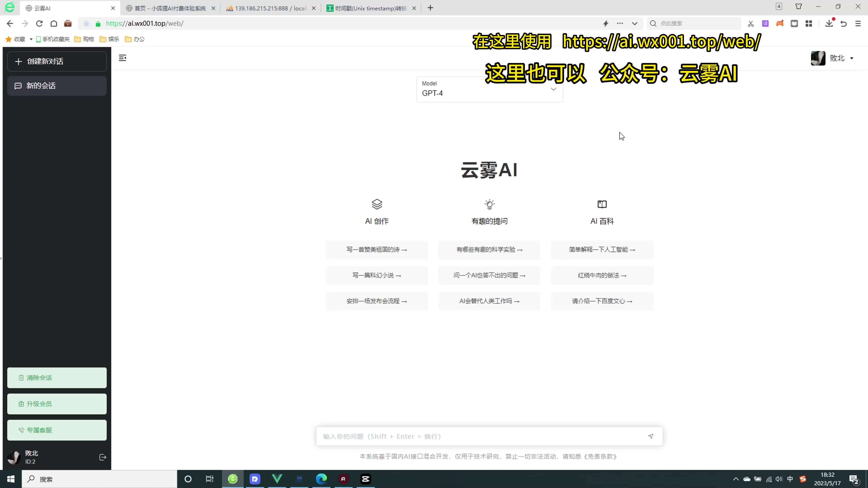Collapse the sidebar with the menu icon
Screen dimensions: 868x488
(x=123, y=58)
